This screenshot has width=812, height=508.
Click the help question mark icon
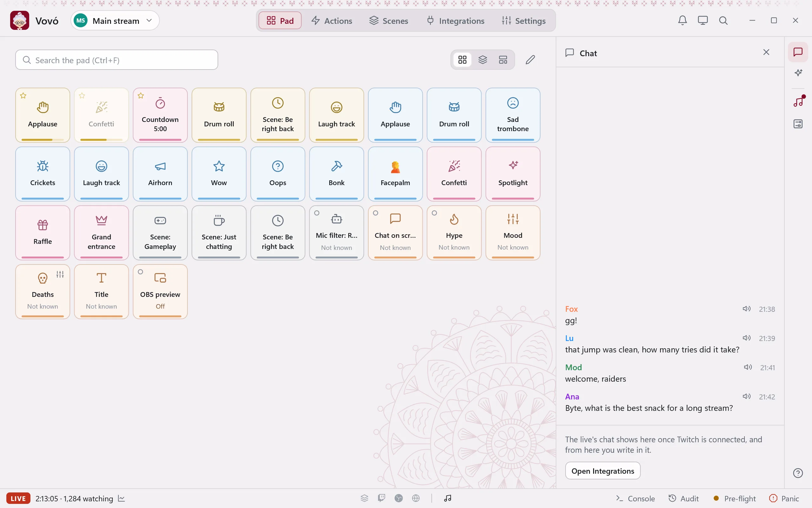(798, 473)
